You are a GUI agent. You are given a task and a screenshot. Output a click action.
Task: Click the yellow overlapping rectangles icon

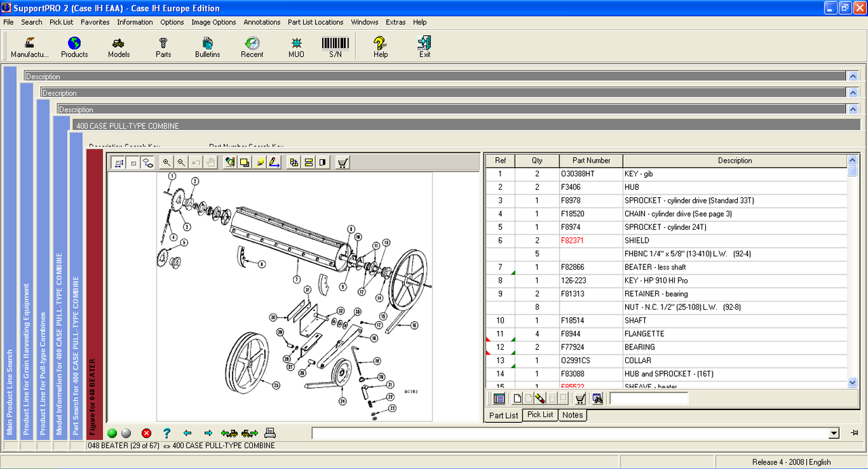tap(245, 163)
